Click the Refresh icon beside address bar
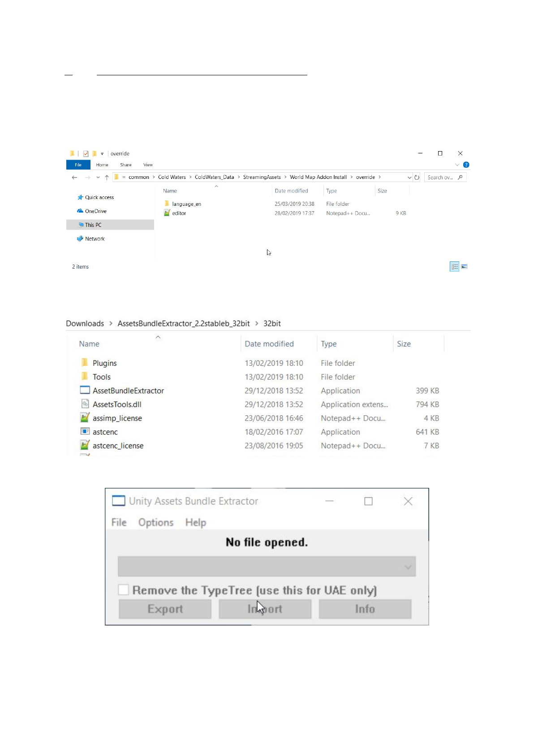The image size is (534, 756). click(417, 178)
